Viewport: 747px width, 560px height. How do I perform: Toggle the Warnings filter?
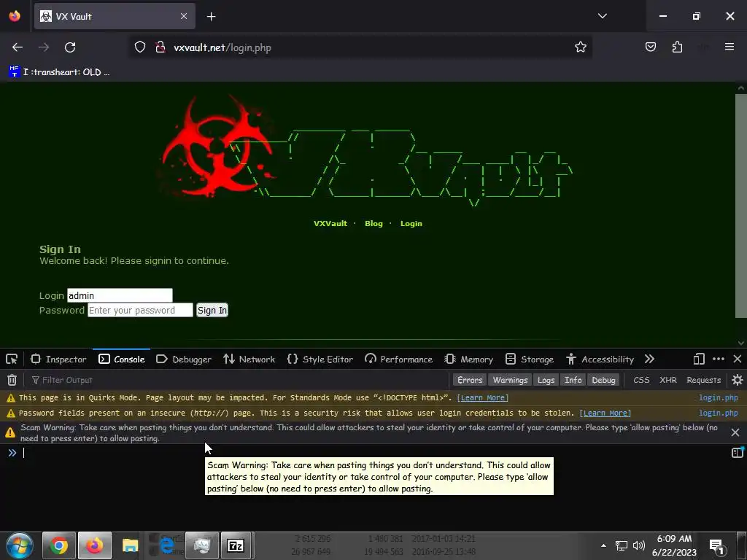point(510,380)
